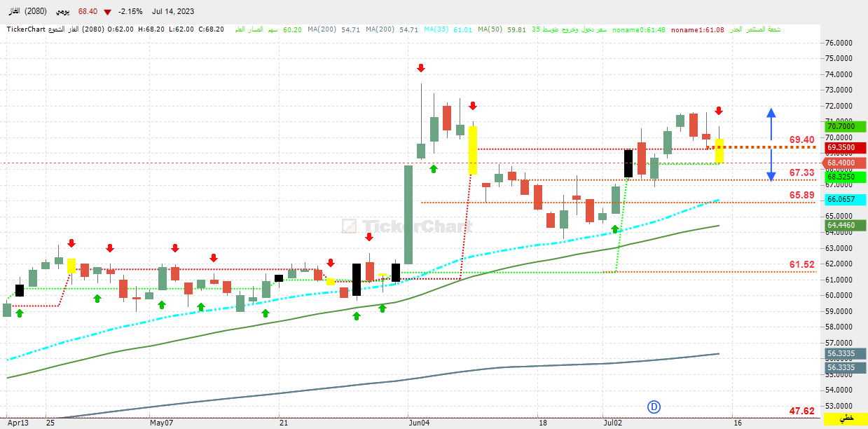Screen dimensions: 868x429
Task: Click the red down triangle beside 68.40
Action: 106,12
